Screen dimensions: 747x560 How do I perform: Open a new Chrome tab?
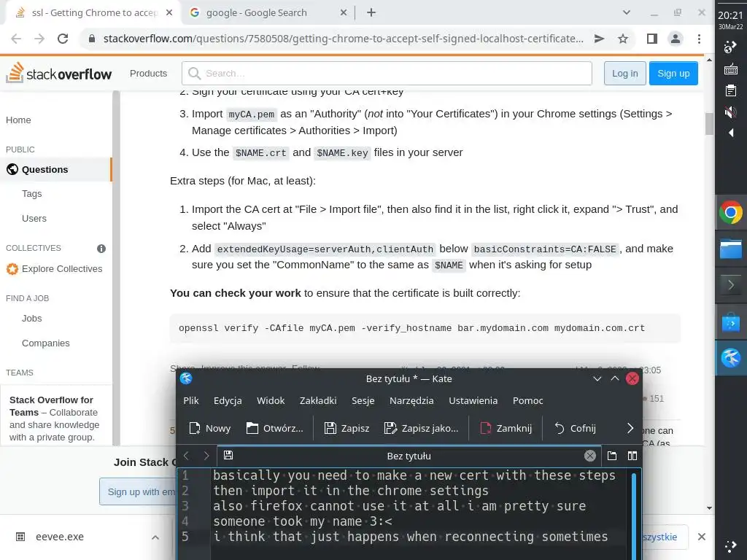tap(371, 13)
